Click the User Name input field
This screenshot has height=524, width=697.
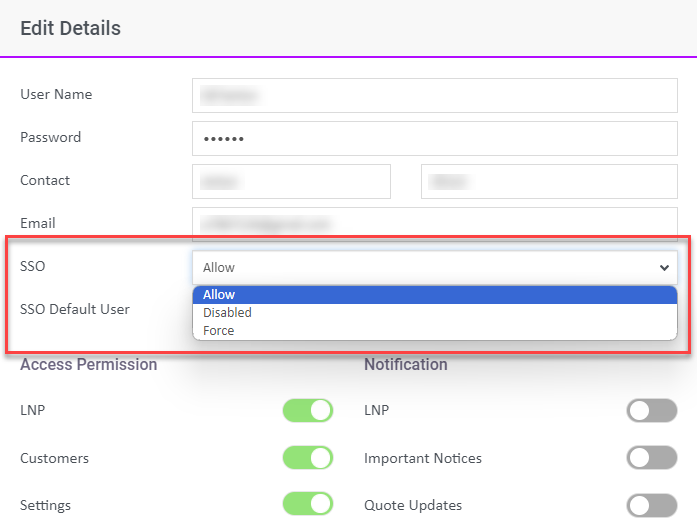[434, 95]
